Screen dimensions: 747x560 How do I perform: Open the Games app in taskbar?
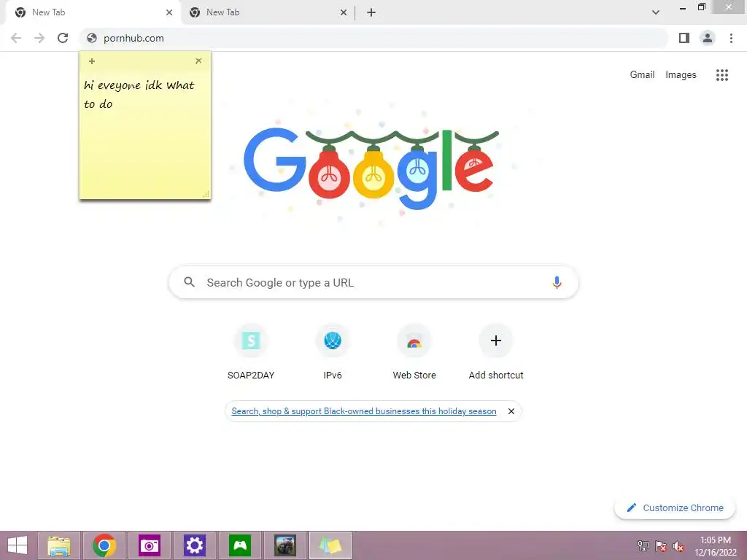(239, 545)
